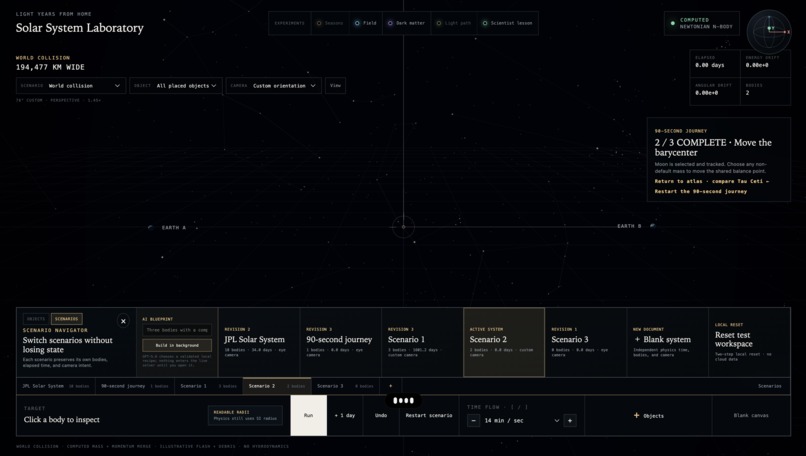Open the + Objects panel
The image size is (806, 456).
coord(648,415)
